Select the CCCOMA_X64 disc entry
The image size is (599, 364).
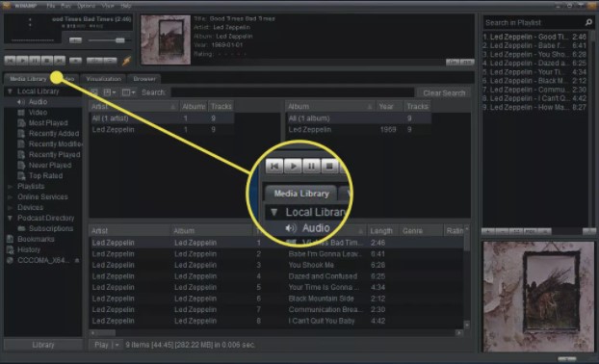click(43, 261)
